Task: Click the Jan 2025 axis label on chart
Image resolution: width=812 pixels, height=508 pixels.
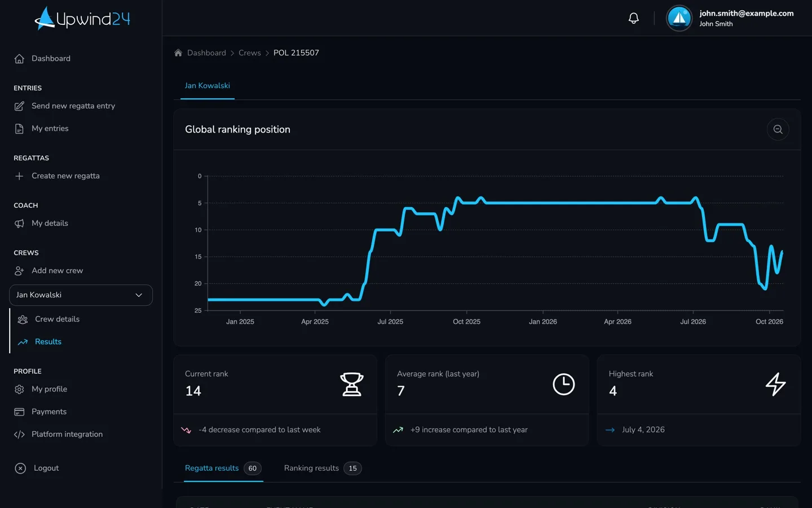Action: 240,322
